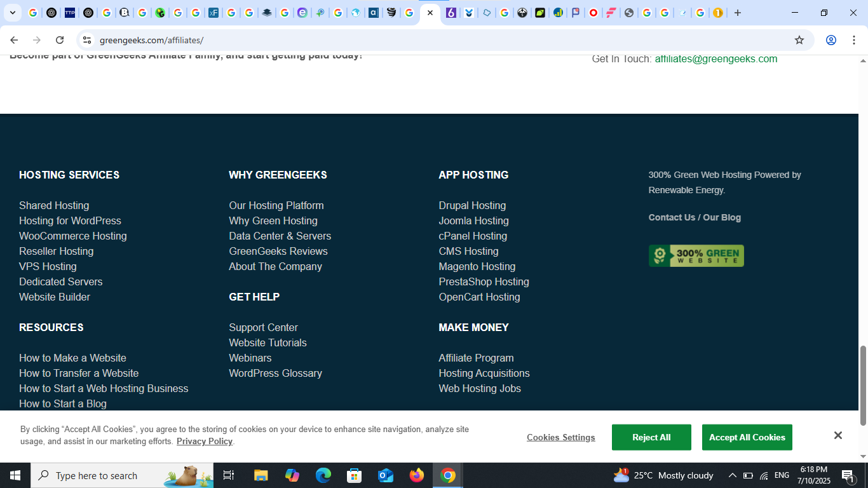868x488 pixels.
Task: Open Hosting Acquisitions link
Action: pos(484,373)
